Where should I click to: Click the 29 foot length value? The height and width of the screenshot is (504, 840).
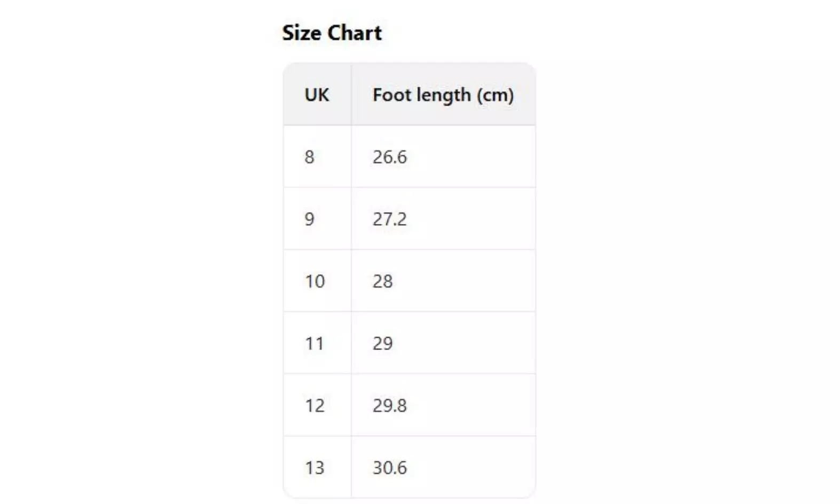(x=382, y=343)
